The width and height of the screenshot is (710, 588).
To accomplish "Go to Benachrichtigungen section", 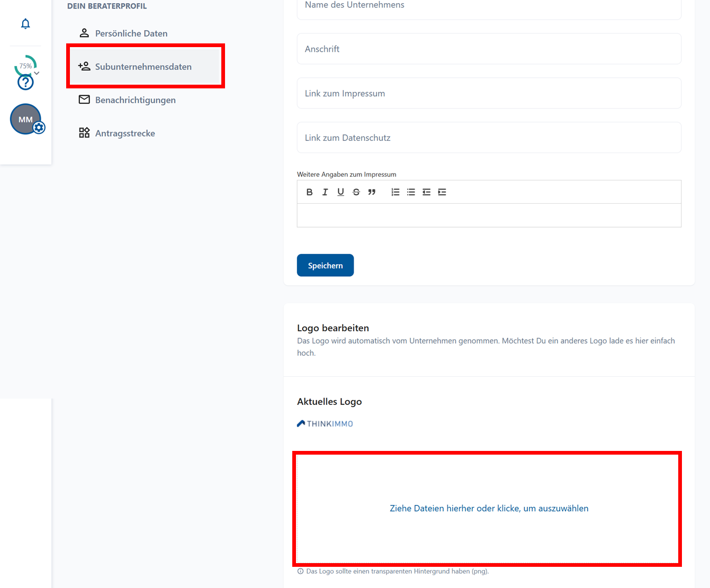I will point(136,100).
